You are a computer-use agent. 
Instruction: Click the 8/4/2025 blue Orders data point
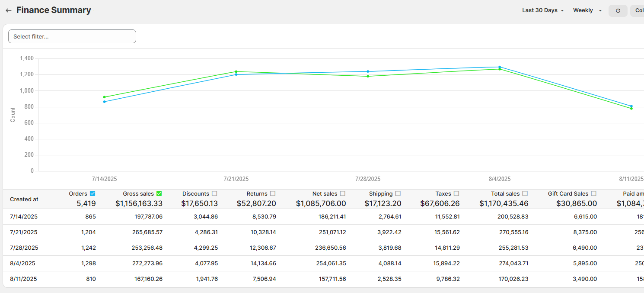[500, 67]
